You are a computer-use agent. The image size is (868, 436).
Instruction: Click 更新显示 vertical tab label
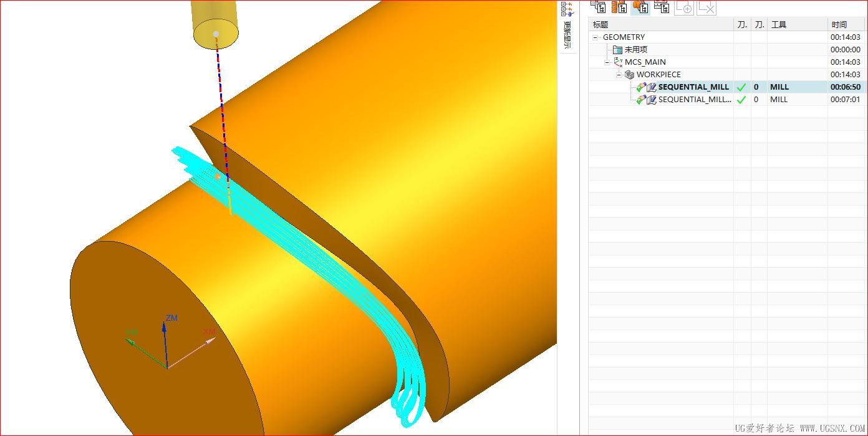click(x=567, y=35)
